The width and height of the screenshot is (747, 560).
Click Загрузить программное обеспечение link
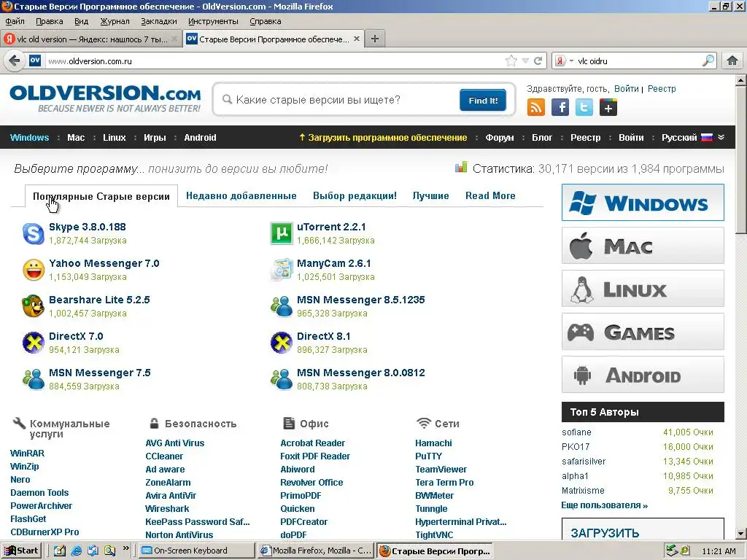point(383,137)
